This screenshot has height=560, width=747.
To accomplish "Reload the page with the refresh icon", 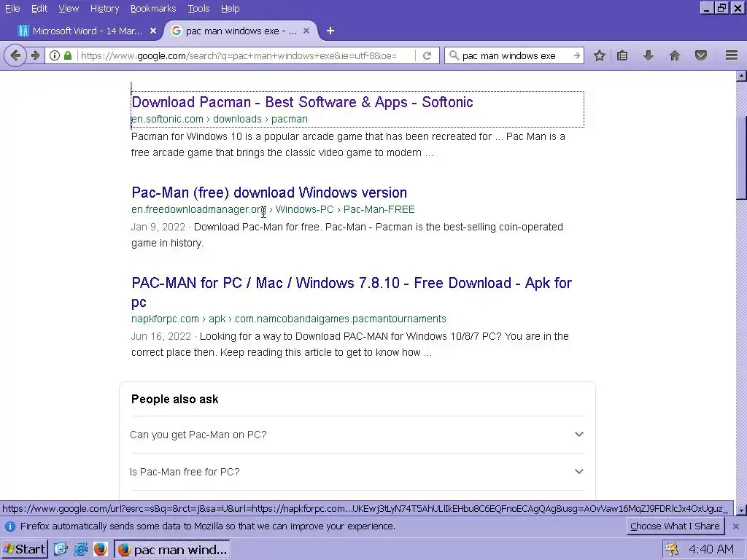I will [427, 55].
